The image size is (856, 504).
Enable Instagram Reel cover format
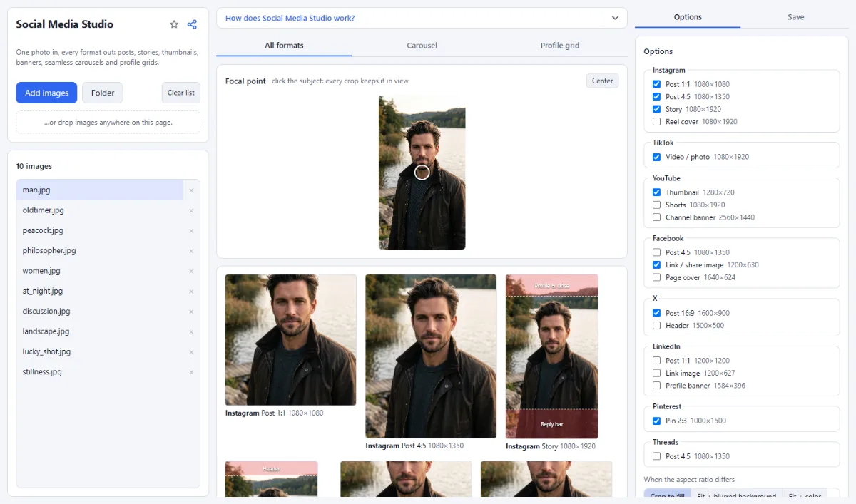656,121
